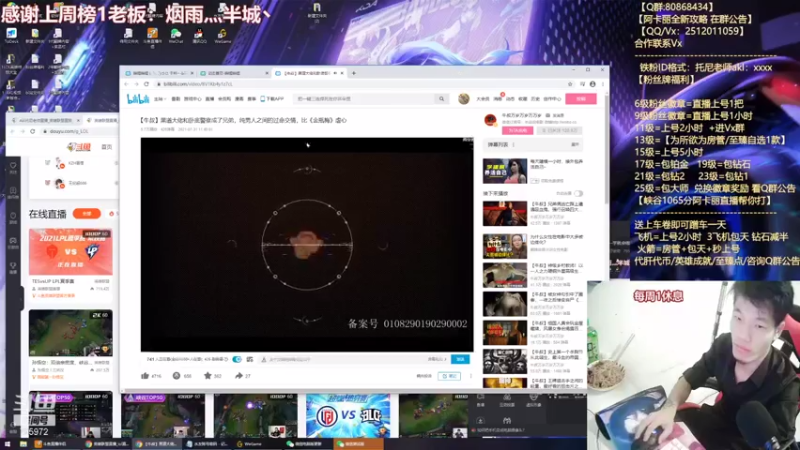The width and height of the screenshot is (800, 450).
Task: Click the Douyu logo in the back window
Action: pos(79,147)
